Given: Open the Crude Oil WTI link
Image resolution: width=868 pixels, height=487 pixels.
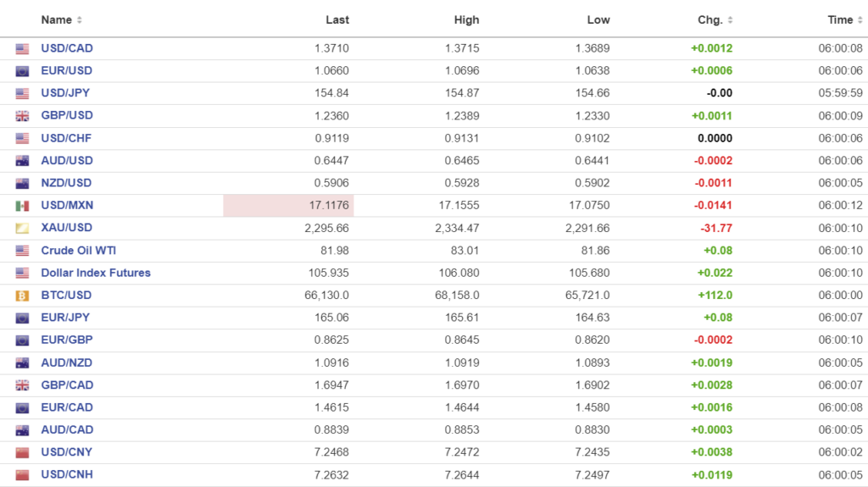Looking at the screenshot, I should [x=78, y=250].
